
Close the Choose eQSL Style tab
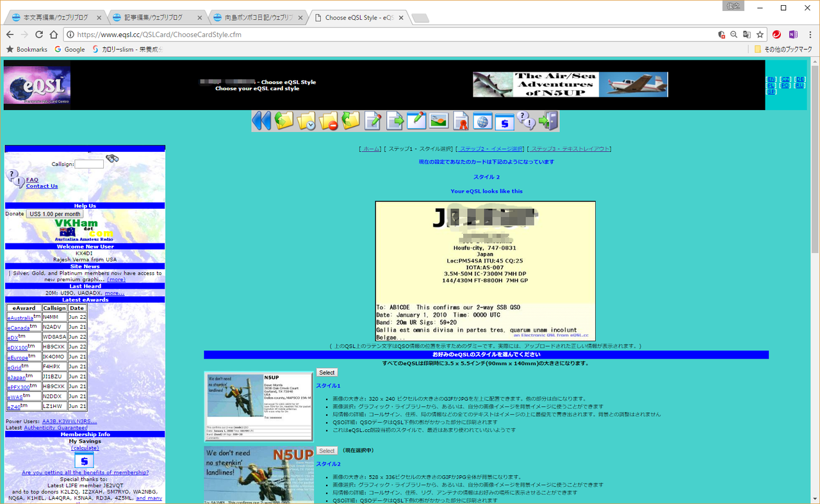tap(400, 18)
